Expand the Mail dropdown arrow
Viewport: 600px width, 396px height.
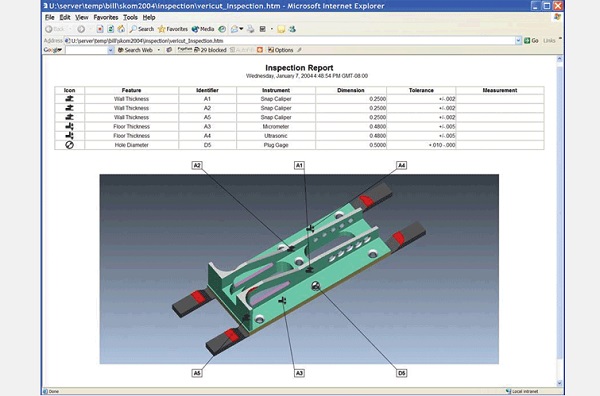(241, 29)
